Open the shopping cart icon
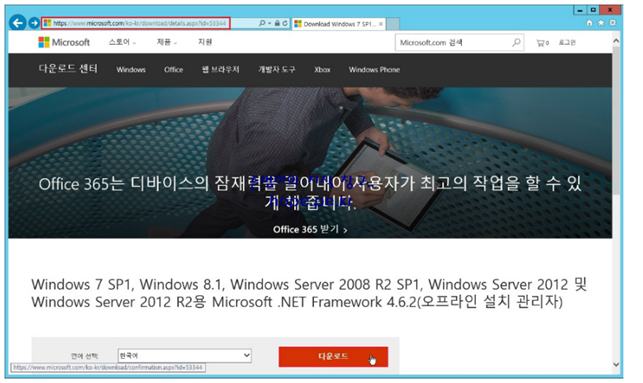This screenshot has height=383, width=643. click(542, 43)
